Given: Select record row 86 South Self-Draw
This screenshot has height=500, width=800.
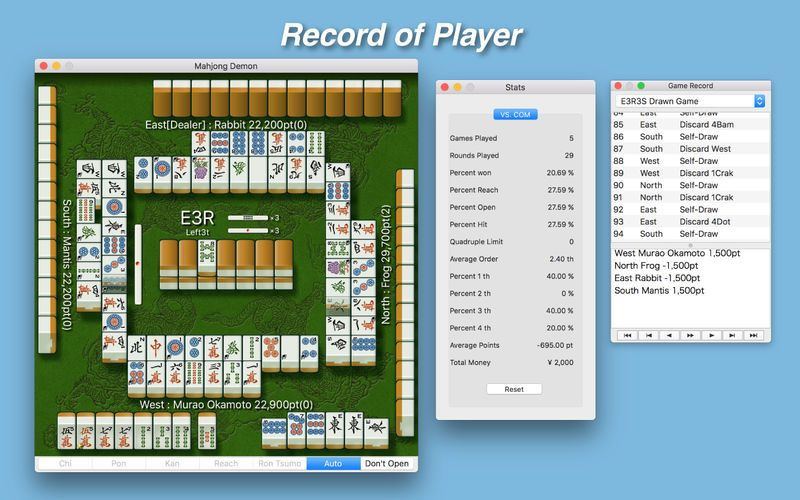Looking at the screenshot, I should tap(690, 137).
